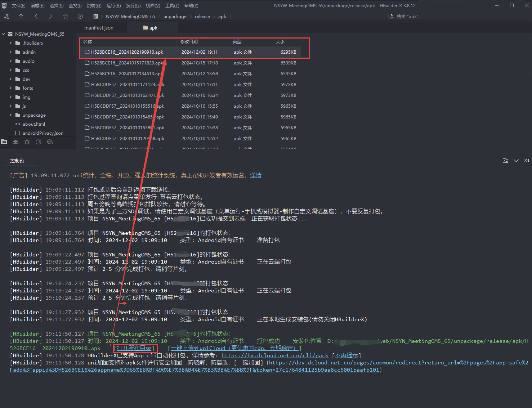
Task: Open the 运行(R) menu
Action: [113, 6]
